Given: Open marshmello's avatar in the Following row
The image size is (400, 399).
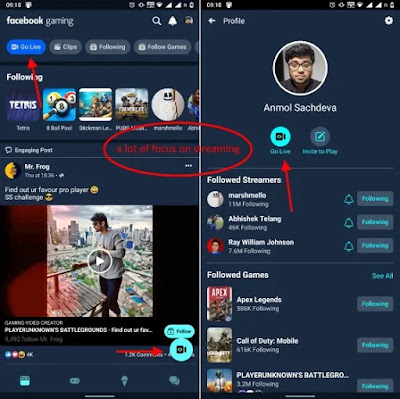Looking at the screenshot, I should pos(168,105).
